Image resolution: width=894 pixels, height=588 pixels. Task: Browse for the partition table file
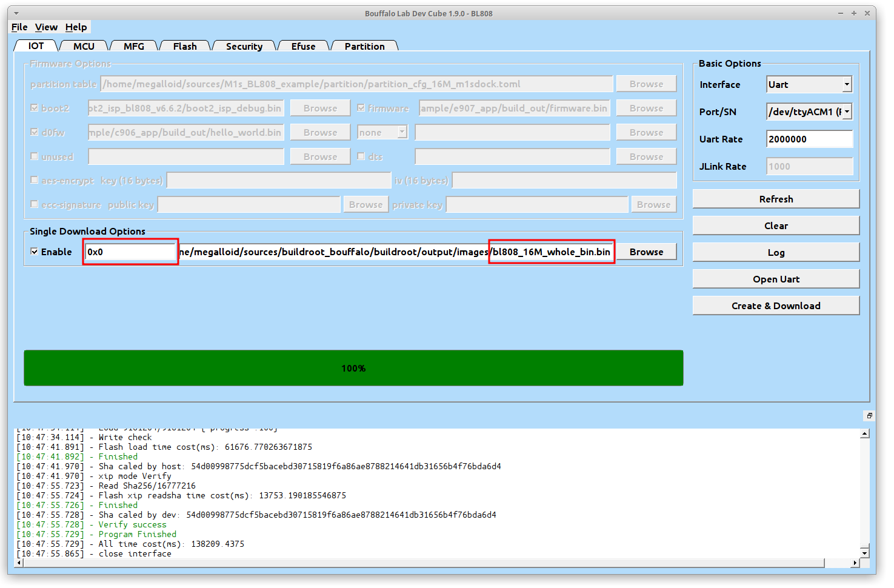646,84
